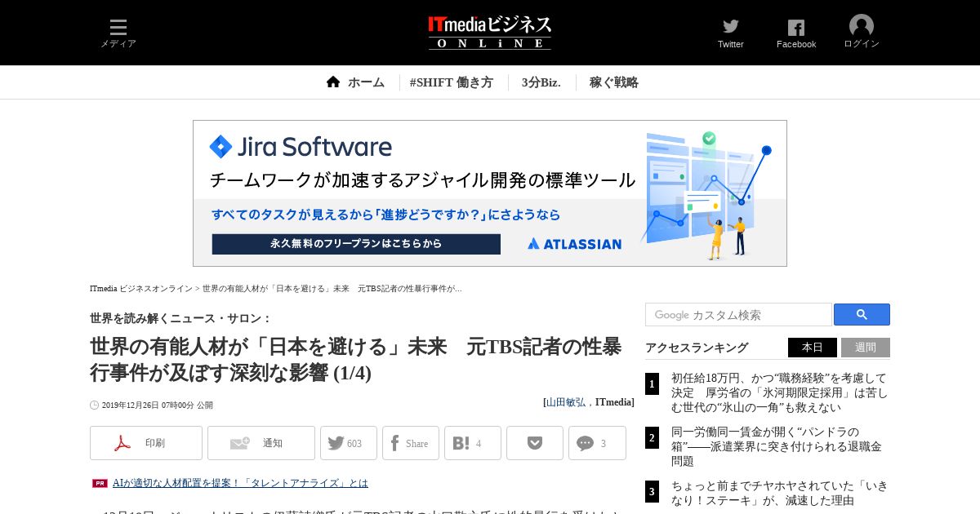
Task: Click the アクセスランキング heading
Action: coord(697,348)
